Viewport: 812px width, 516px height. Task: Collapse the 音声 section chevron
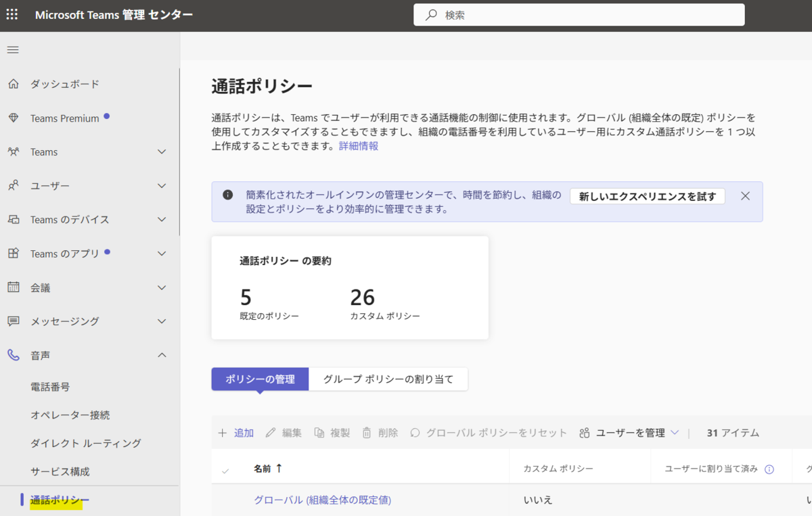pyautogui.click(x=162, y=354)
